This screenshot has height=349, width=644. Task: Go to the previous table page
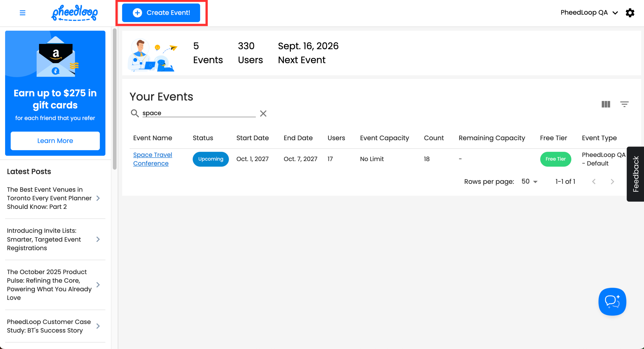pyautogui.click(x=594, y=181)
